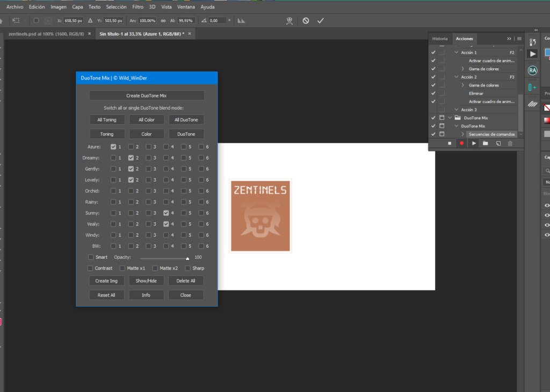Click the delete trash icon in Acciones
Image resolution: width=550 pixels, height=392 pixels.
(x=510, y=143)
